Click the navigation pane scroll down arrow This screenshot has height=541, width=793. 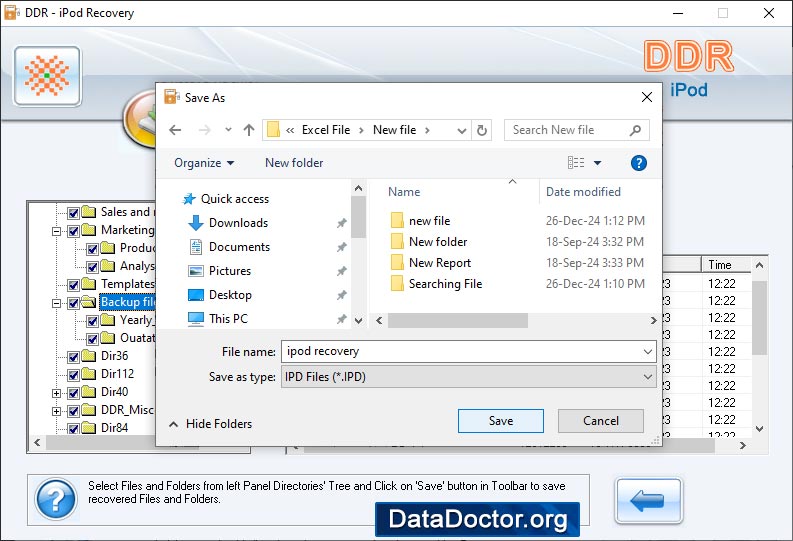click(359, 320)
